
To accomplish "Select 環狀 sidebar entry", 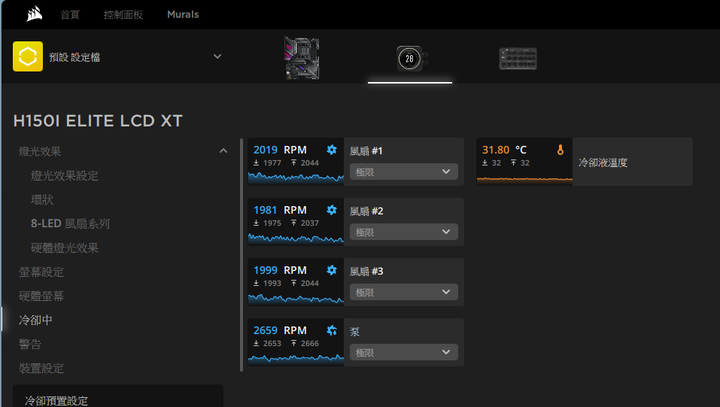I will coord(42,200).
